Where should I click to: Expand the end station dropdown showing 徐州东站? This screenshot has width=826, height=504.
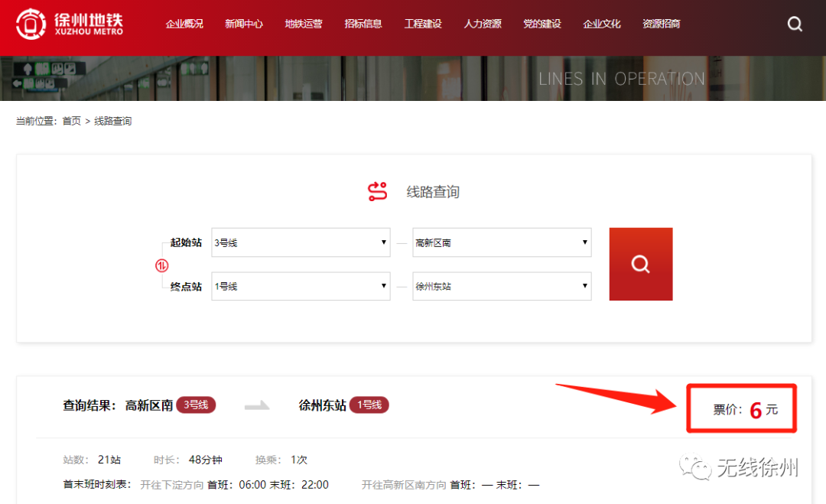[502, 286]
